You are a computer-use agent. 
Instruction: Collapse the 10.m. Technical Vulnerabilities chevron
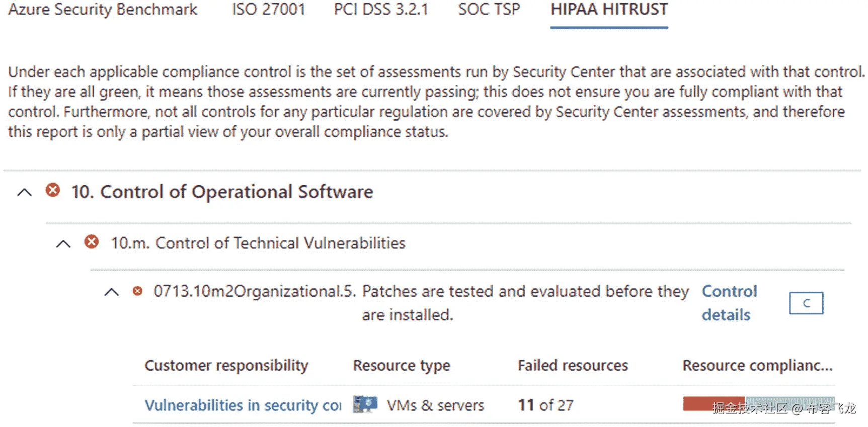click(63, 244)
